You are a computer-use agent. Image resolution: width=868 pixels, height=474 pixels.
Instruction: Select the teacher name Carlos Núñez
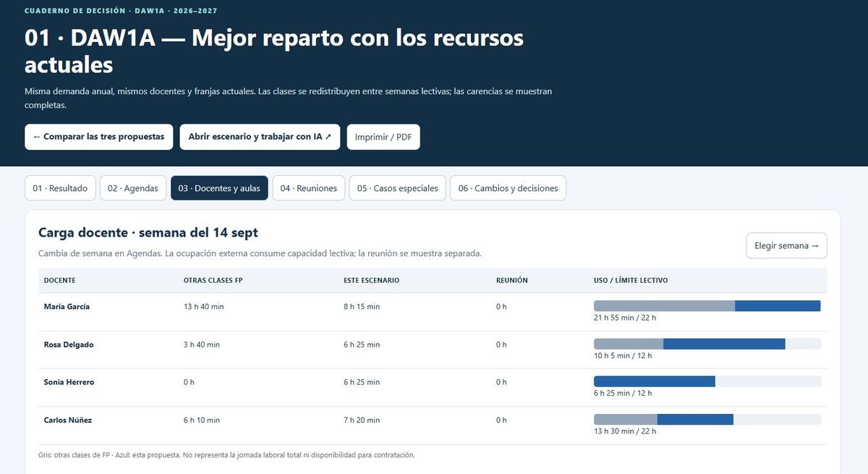[x=68, y=420]
